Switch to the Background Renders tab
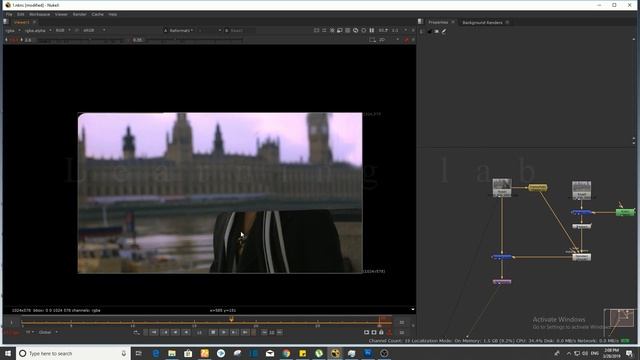The width and height of the screenshot is (640, 360). pos(482,22)
